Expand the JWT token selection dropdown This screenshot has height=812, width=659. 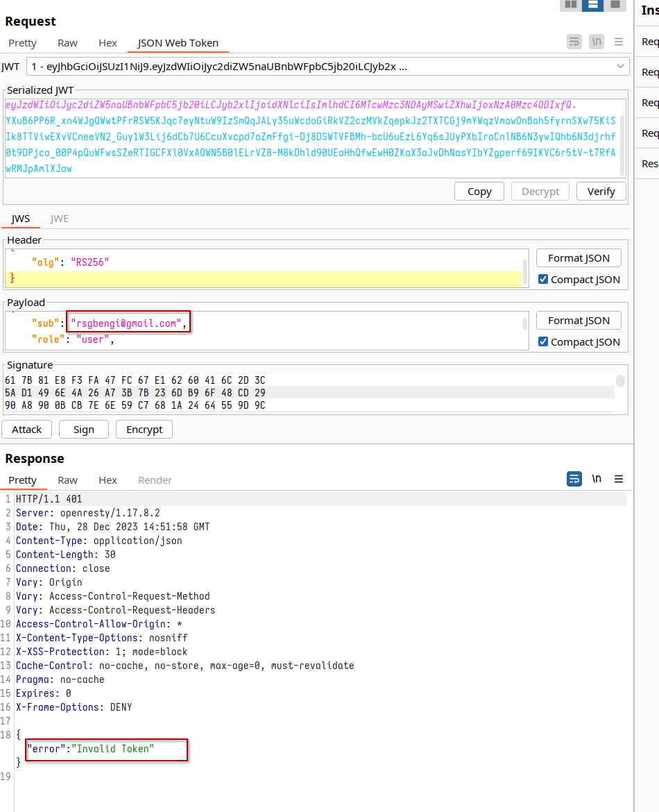[x=619, y=67]
